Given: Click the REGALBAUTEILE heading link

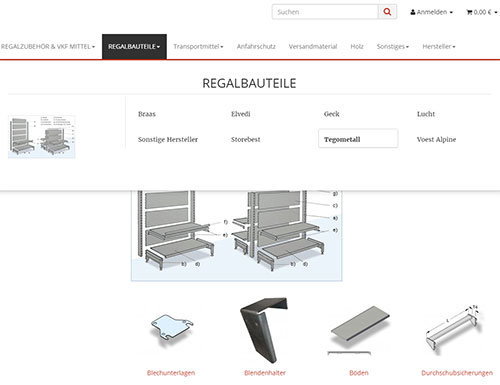Looking at the screenshot, I should [249, 83].
